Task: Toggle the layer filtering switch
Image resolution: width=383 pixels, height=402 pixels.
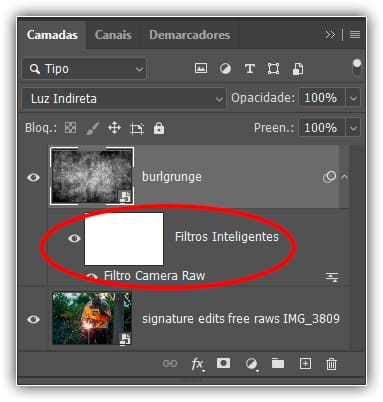Action: [x=357, y=67]
